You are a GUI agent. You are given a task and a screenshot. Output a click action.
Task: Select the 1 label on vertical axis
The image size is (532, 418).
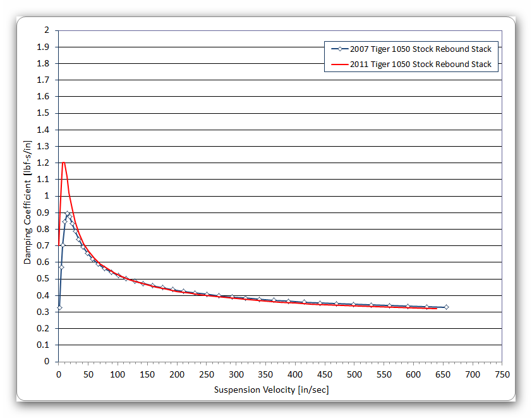coord(46,196)
